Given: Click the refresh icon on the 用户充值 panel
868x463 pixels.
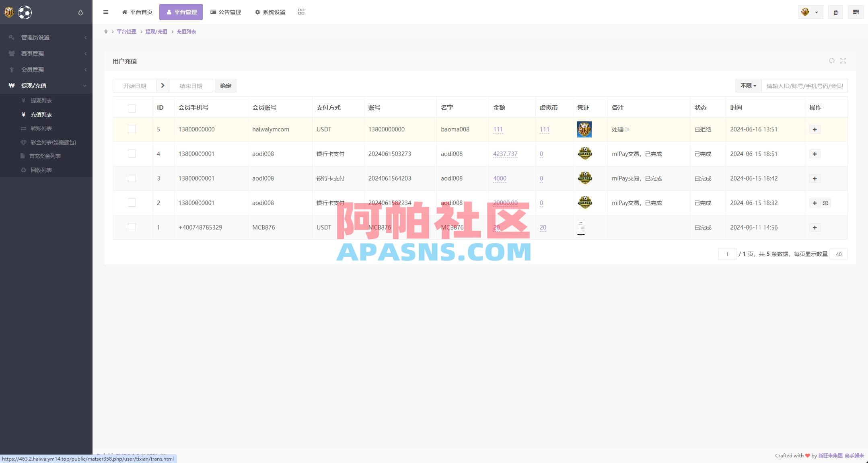Looking at the screenshot, I should (x=832, y=61).
